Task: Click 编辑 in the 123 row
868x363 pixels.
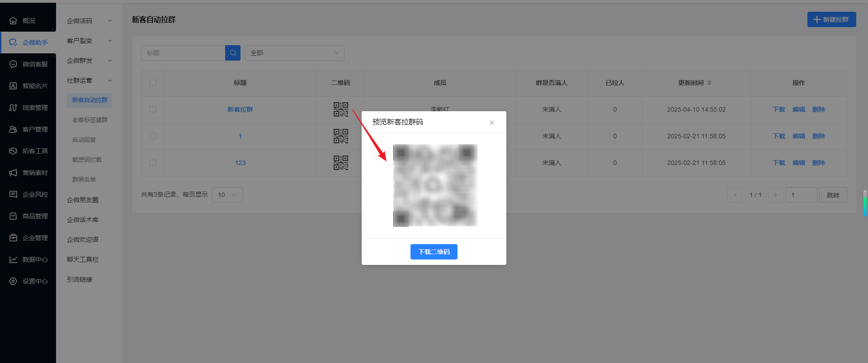Action: [x=799, y=163]
